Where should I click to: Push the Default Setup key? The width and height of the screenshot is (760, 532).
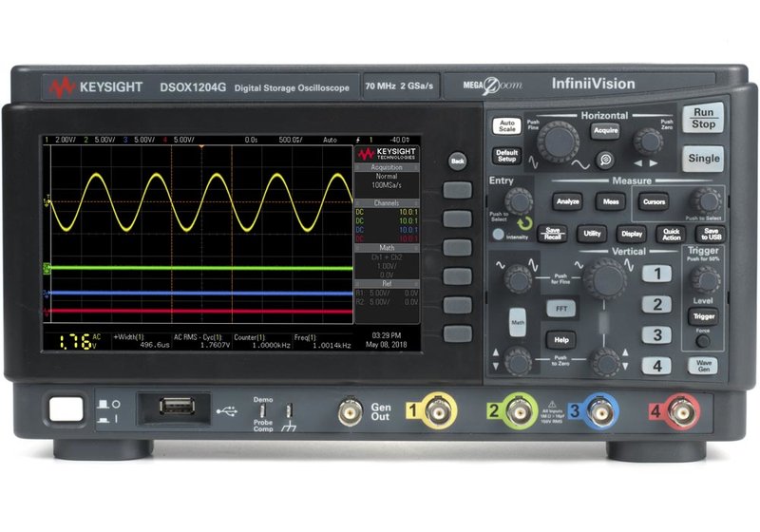(507, 156)
